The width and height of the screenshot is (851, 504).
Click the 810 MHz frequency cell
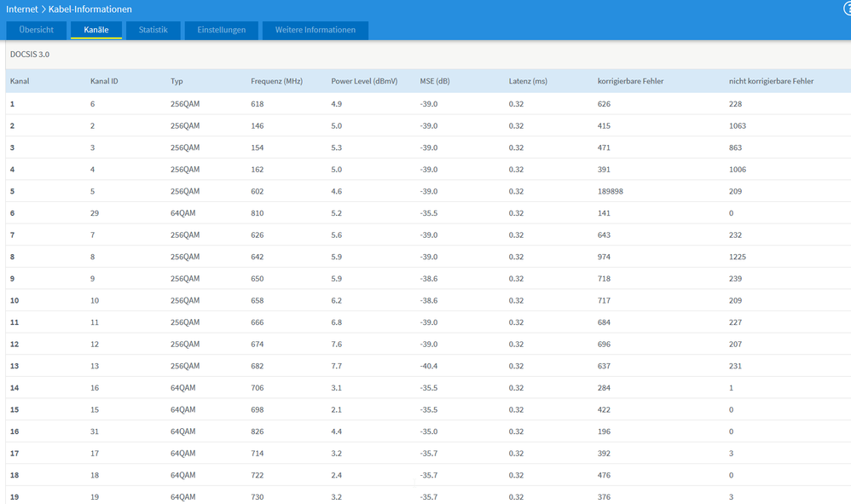click(x=258, y=213)
